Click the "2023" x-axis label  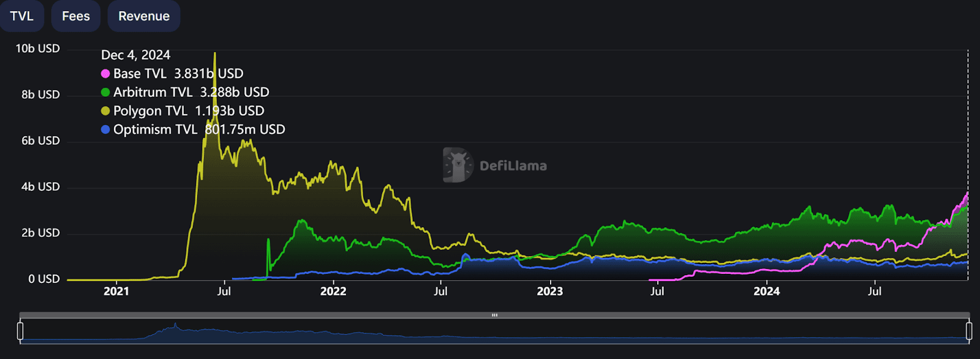[x=550, y=292]
